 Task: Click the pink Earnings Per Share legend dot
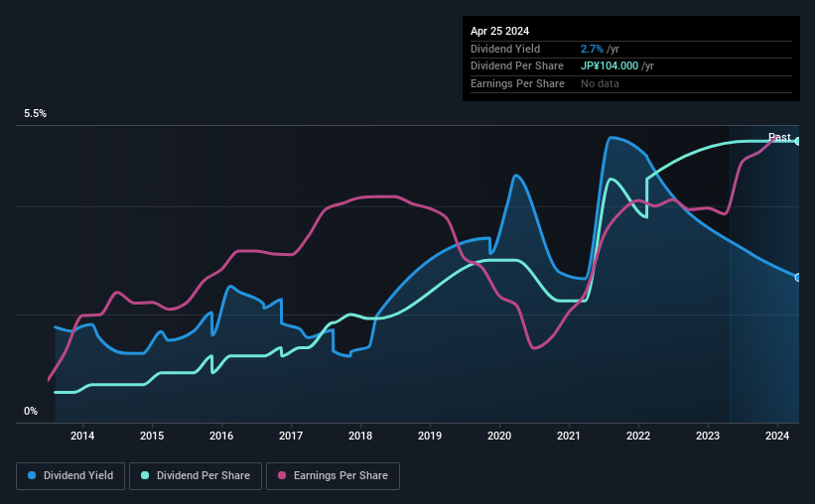(282, 475)
